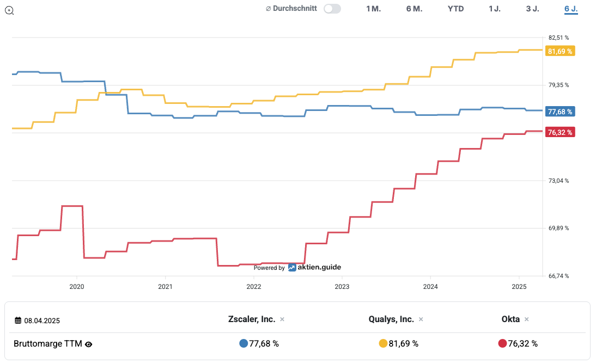The image size is (596, 364).
Task: Switch to the YTD range
Action: [x=456, y=9]
